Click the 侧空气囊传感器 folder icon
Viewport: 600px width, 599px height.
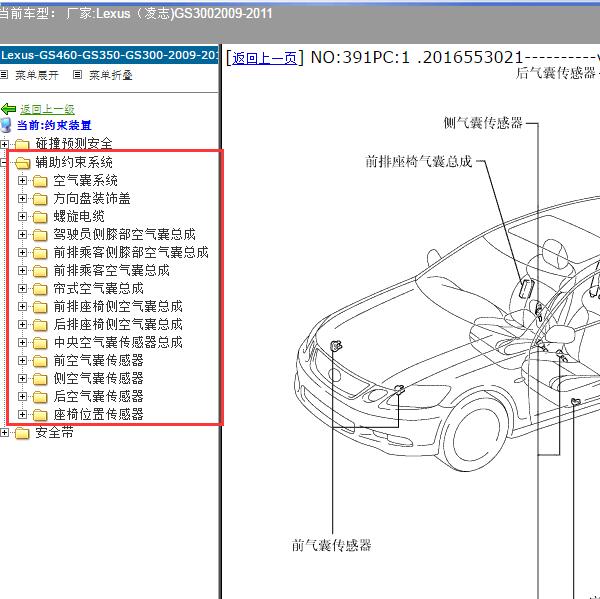pos(40,379)
